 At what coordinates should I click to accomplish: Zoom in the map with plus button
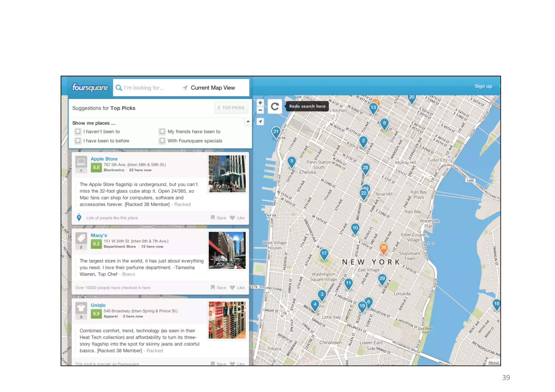coord(260,103)
